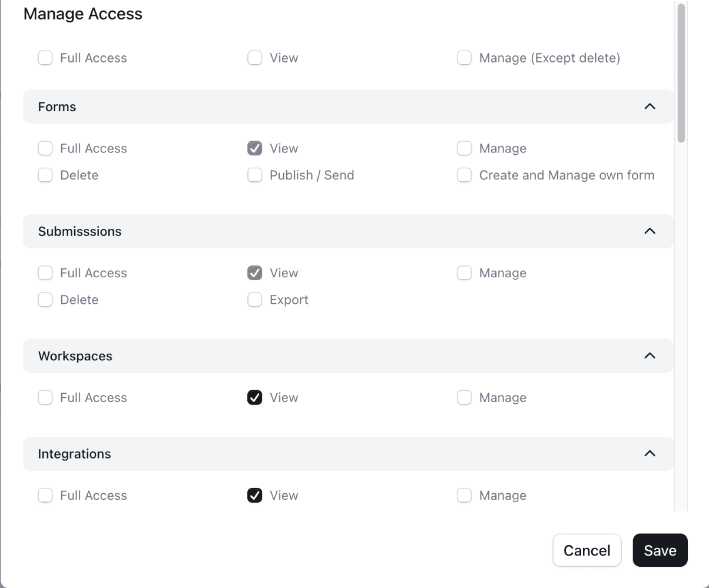Collapse the Forms section chevron
The image size is (709, 588).
point(650,107)
